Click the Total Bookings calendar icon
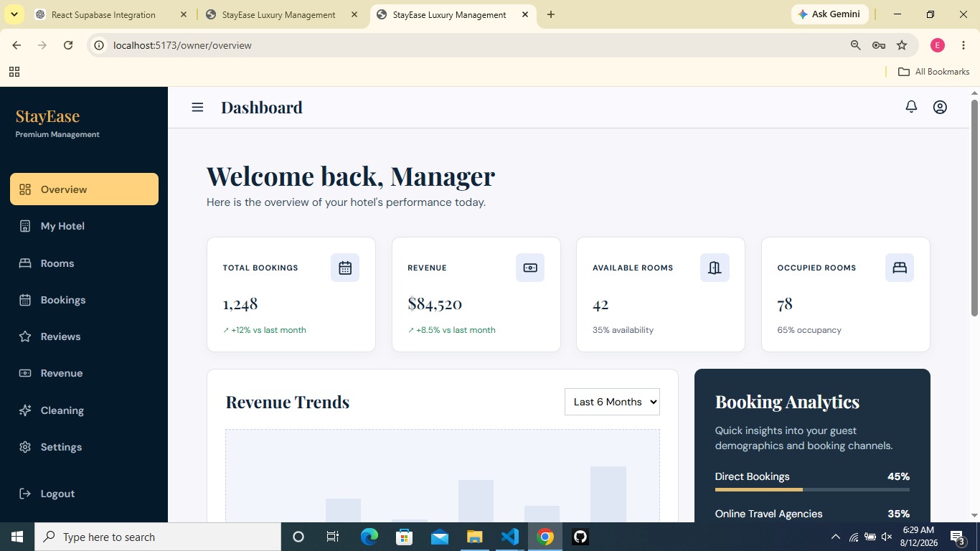The image size is (980, 551). (345, 268)
